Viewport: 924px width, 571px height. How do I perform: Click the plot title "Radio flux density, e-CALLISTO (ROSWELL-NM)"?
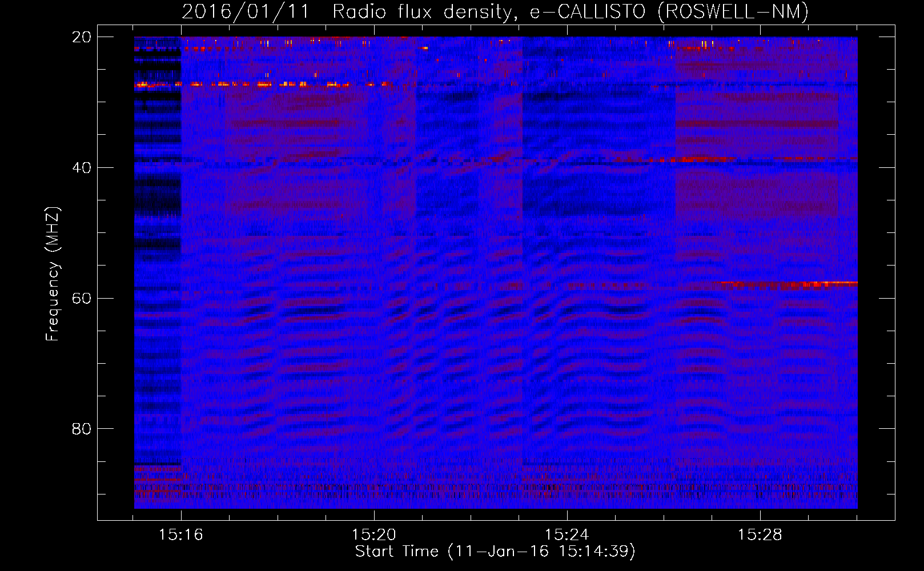pyautogui.click(x=570, y=11)
